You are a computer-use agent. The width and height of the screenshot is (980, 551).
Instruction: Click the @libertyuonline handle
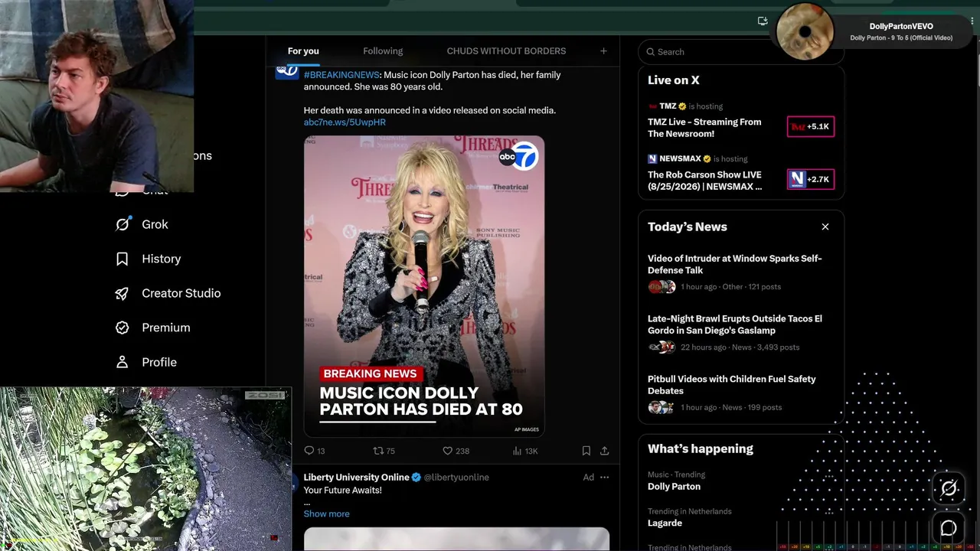click(456, 478)
